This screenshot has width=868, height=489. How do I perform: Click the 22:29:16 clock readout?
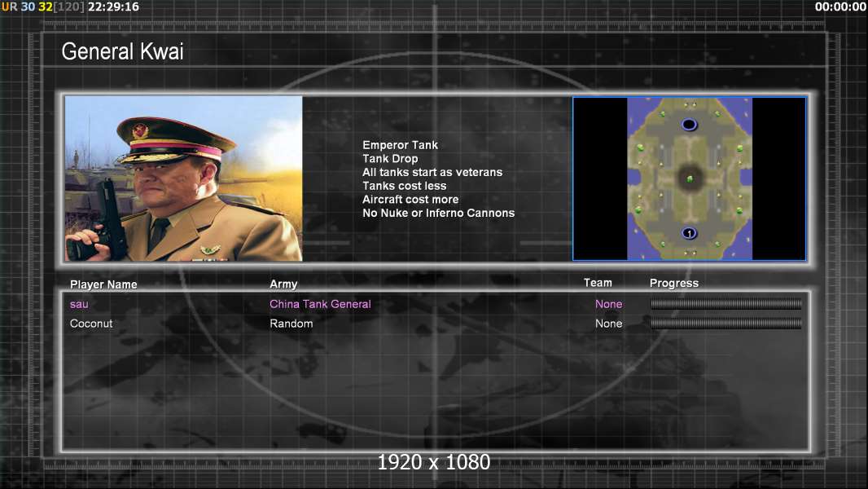[x=113, y=7]
